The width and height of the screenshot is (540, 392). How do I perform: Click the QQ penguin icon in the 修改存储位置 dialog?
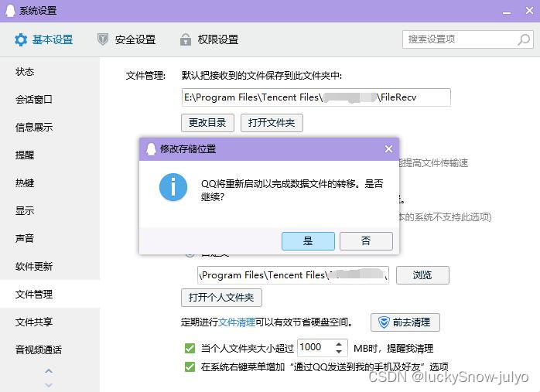[x=151, y=149]
